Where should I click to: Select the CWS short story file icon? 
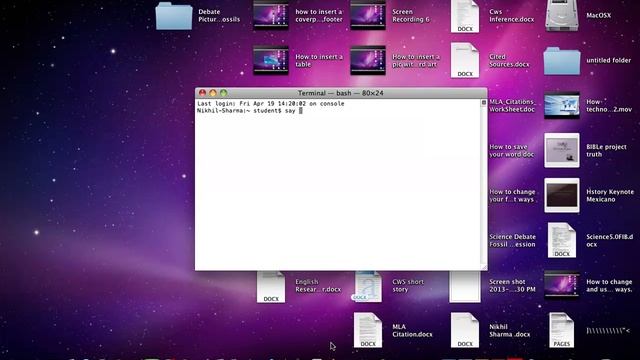click(368, 287)
